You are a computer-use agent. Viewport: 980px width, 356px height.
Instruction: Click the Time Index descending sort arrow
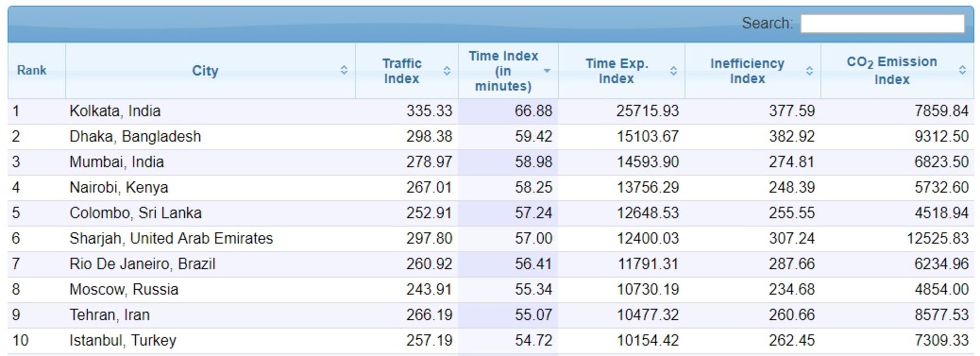(547, 71)
